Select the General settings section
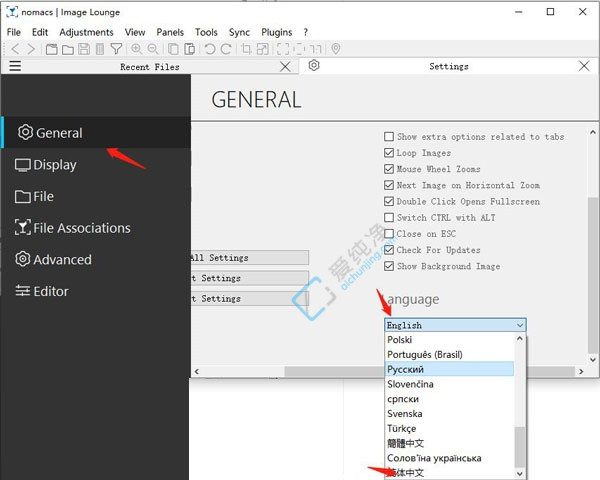This screenshot has height=480, width=600. (96, 133)
